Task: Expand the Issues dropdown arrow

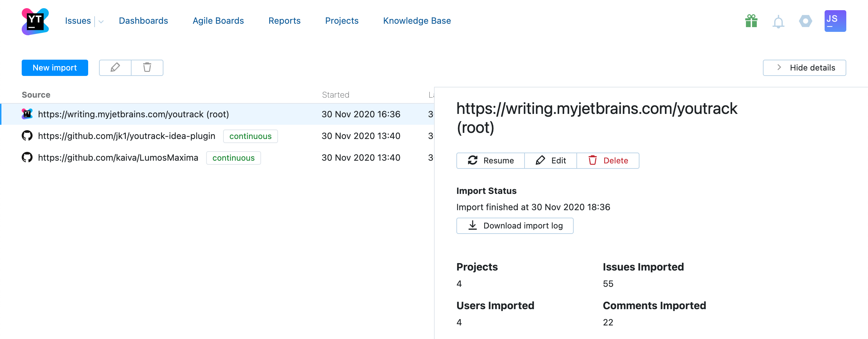Action: (x=101, y=22)
